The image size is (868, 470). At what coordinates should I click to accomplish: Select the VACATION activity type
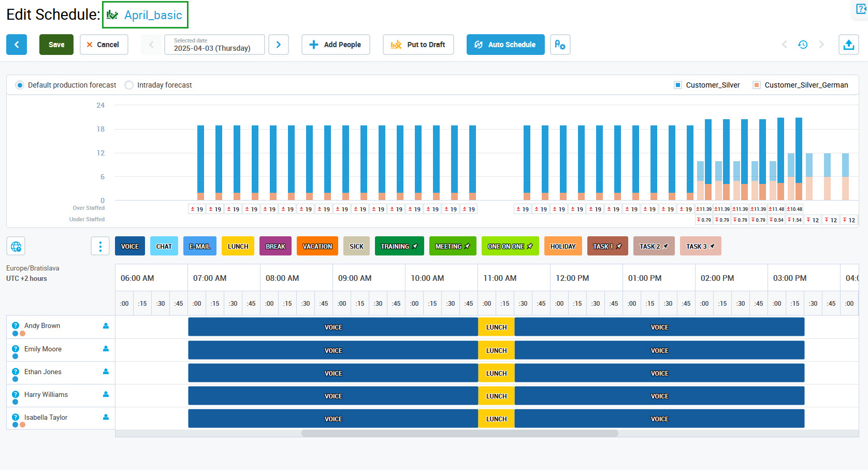point(317,246)
